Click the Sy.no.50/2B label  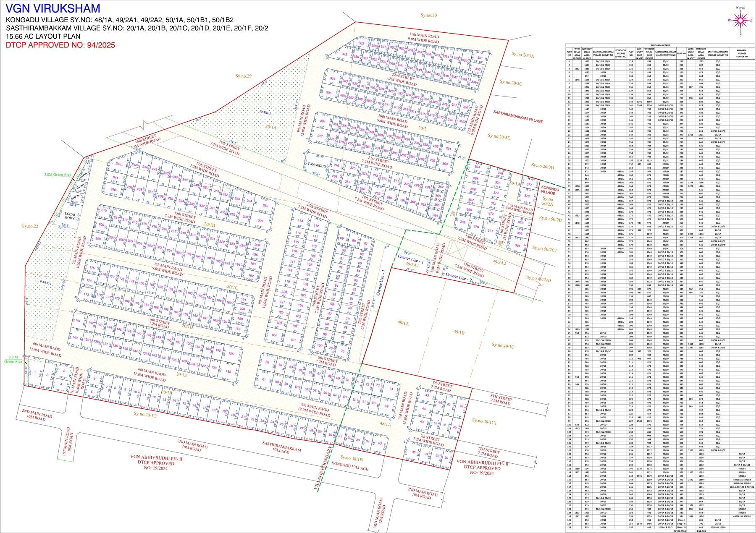coord(551,219)
